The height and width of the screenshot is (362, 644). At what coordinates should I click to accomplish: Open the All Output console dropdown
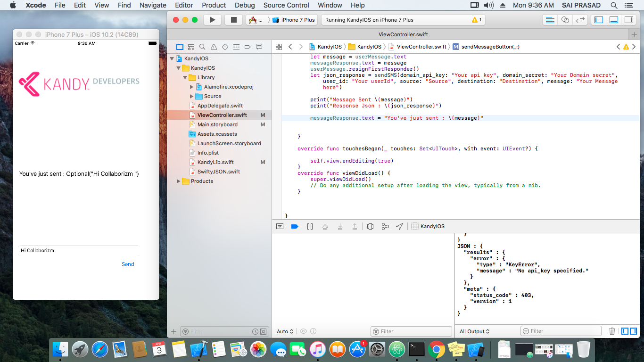tap(475, 331)
